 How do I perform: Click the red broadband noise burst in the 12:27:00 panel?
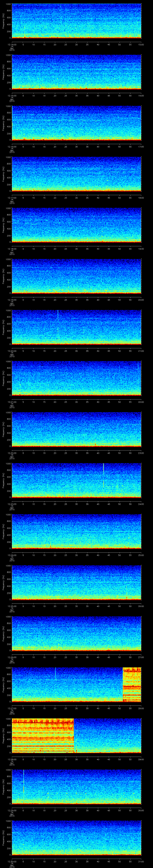(x=132, y=685)
